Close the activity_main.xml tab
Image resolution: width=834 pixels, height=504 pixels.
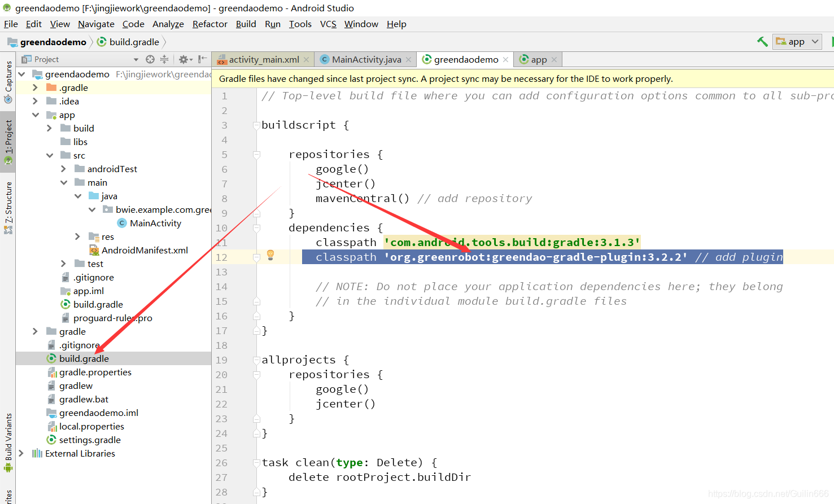[x=306, y=59]
